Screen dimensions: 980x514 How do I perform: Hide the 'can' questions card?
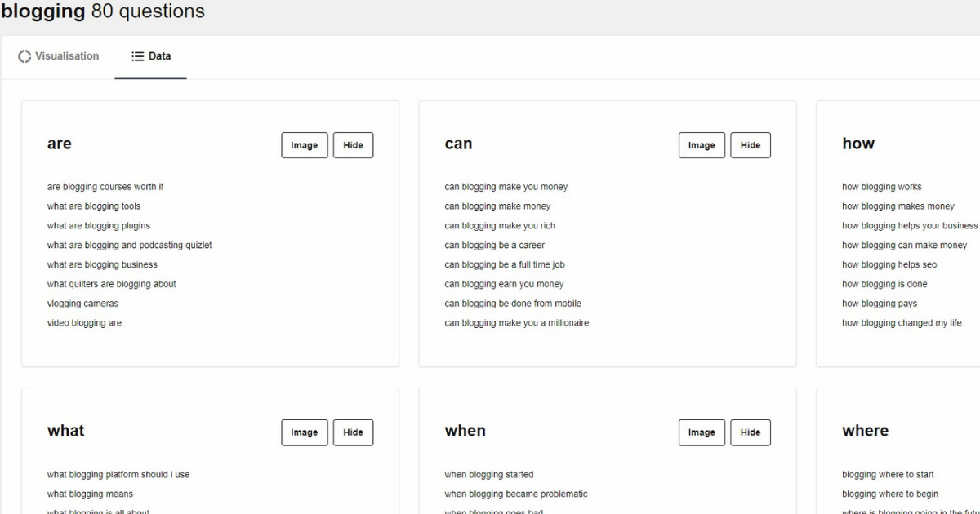[x=751, y=145]
